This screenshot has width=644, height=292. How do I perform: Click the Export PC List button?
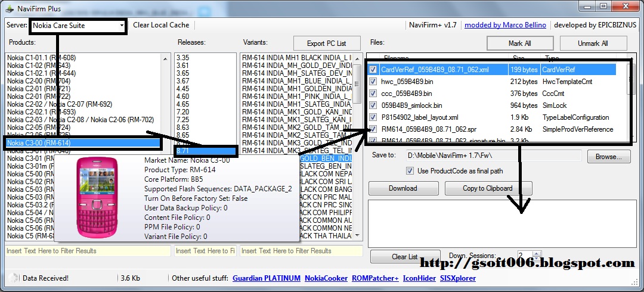click(x=327, y=43)
